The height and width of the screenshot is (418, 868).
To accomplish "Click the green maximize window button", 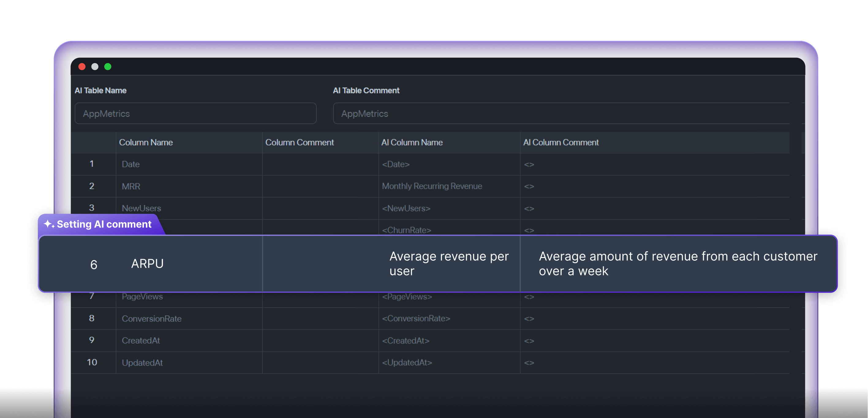I will 108,67.
